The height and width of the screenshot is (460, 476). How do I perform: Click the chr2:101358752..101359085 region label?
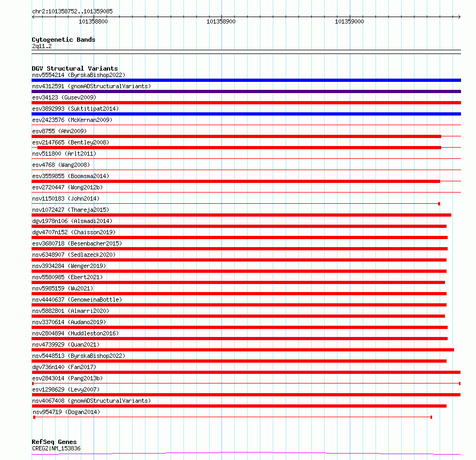pyautogui.click(x=72, y=11)
